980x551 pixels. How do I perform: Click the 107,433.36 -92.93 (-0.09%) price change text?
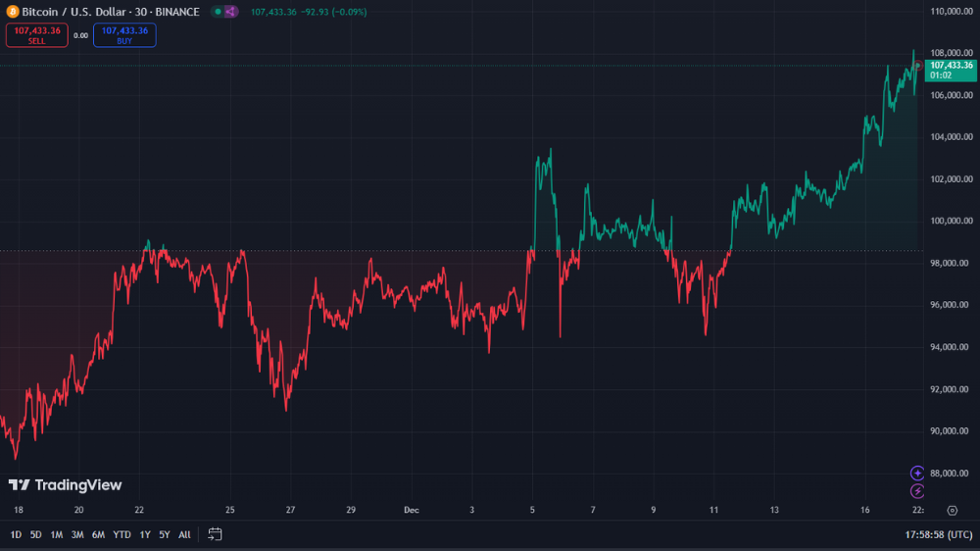pos(309,12)
